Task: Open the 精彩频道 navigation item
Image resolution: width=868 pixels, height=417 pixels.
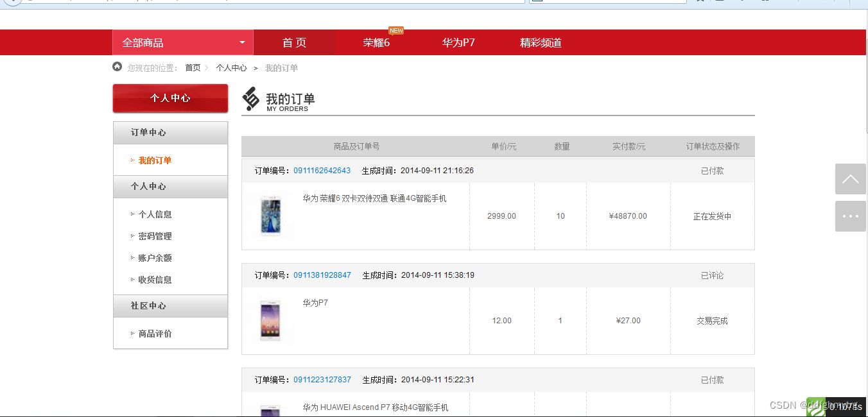Action: (x=539, y=42)
